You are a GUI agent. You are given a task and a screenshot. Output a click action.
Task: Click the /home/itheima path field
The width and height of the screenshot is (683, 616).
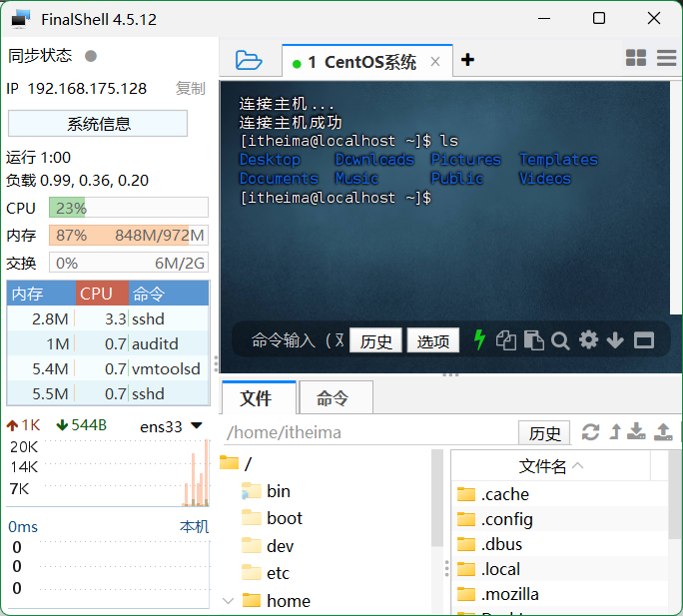click(370, 432)
